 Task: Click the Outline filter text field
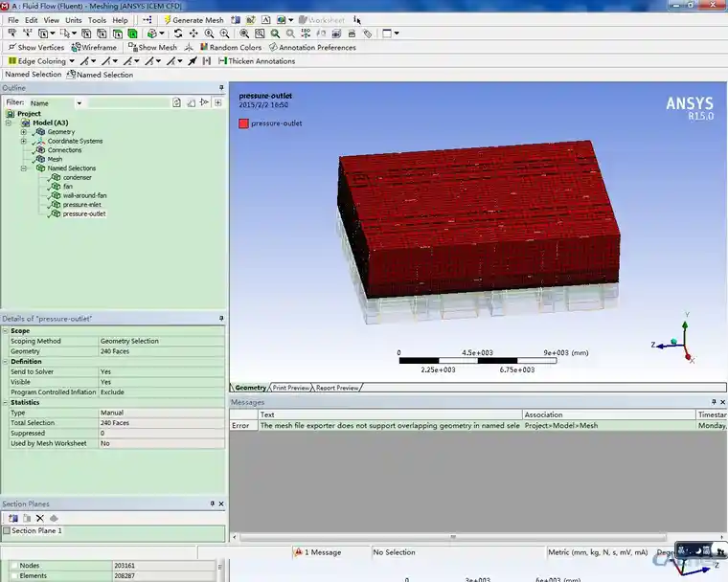click(x=128, y=103)
